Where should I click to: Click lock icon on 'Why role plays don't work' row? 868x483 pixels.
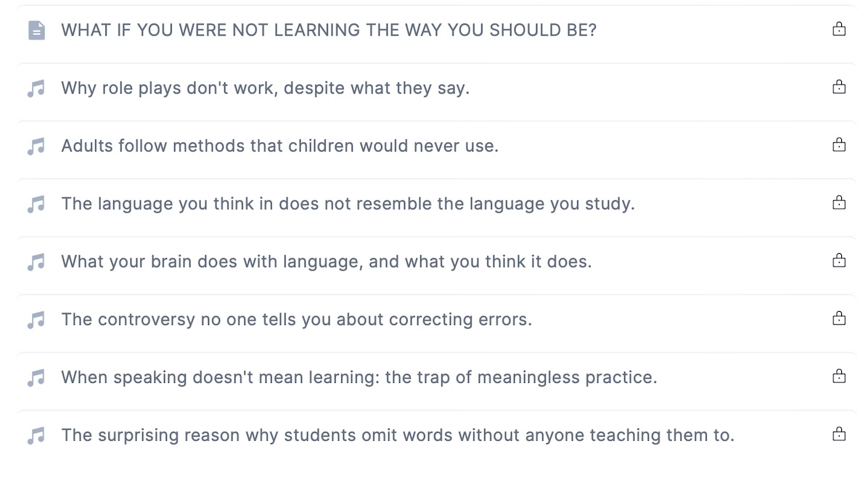(839, 86)
